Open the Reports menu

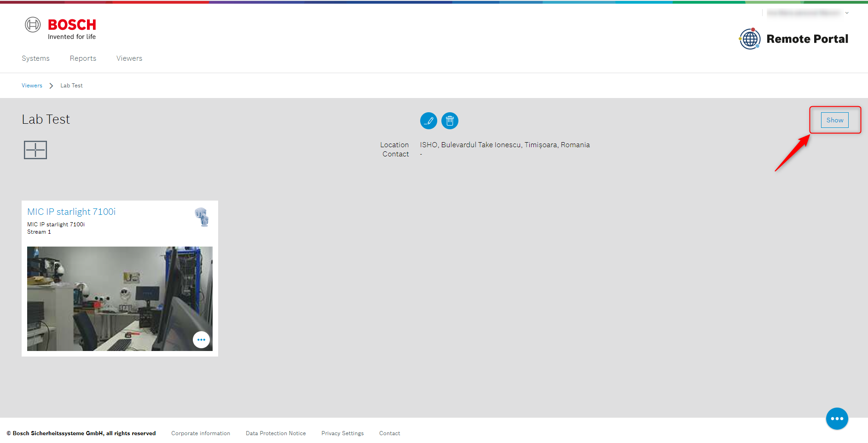[83, 58]
